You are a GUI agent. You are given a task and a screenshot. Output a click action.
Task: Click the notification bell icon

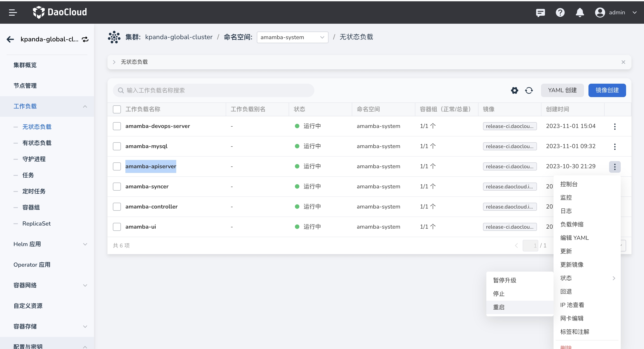click(580, 13)
